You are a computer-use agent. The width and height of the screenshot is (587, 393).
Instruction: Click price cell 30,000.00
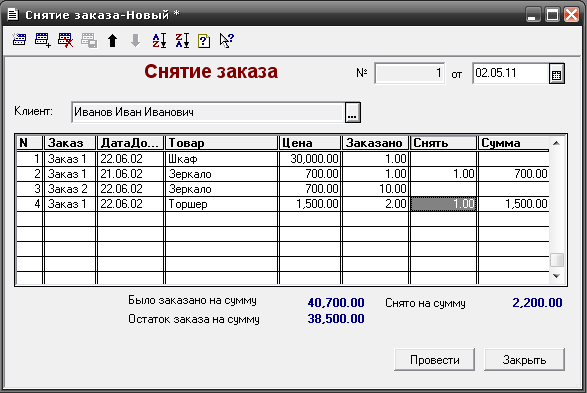point(310,159)
